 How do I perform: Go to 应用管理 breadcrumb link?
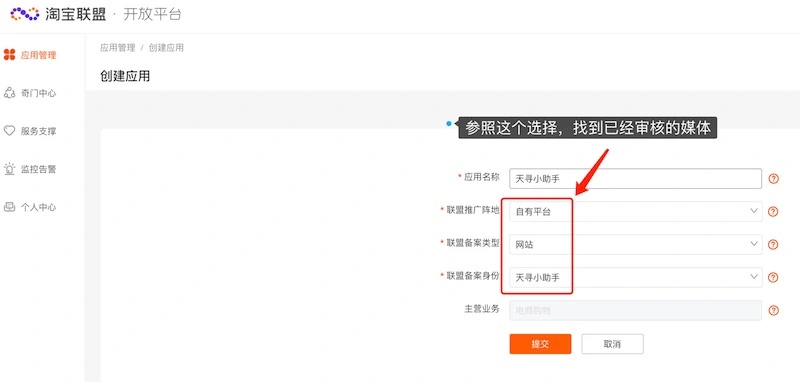(x=117, y=48)
